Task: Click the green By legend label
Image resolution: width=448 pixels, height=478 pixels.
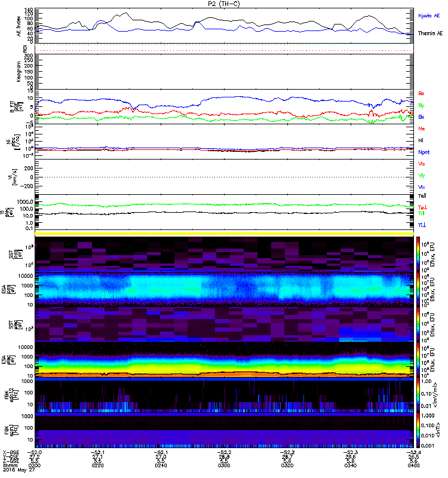Action: (x=421, y=106)
